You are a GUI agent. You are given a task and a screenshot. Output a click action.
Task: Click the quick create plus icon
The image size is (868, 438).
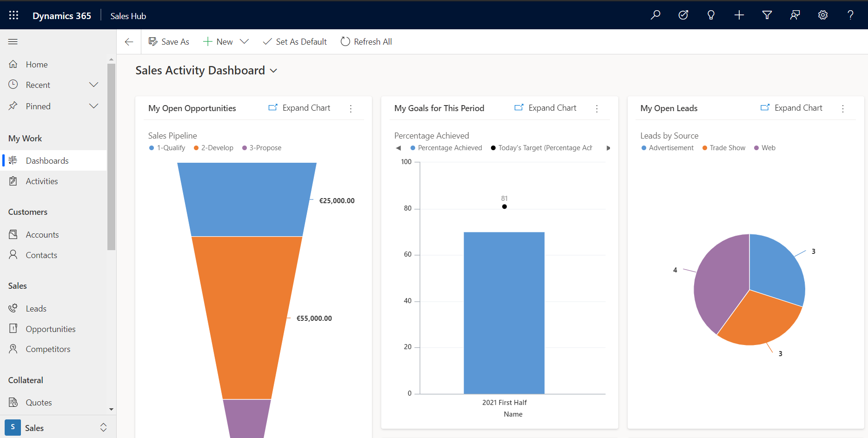coord(739,15)
